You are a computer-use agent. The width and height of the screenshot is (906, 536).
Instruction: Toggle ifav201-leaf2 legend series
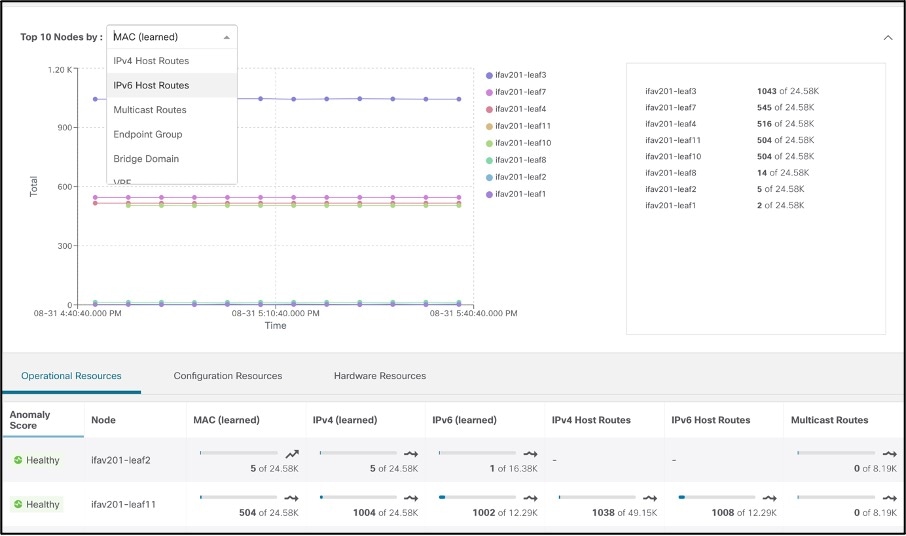pyautogui.click(x=515, y=177)
